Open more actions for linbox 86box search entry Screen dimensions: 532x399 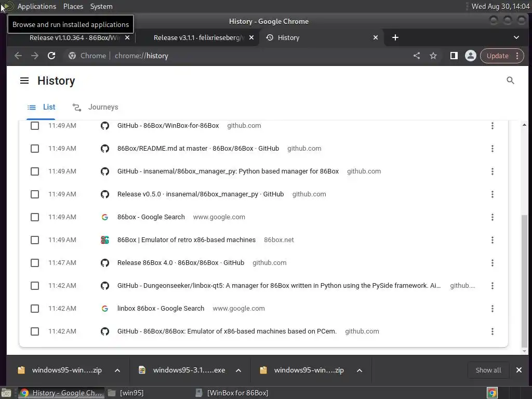click(493, 309)
